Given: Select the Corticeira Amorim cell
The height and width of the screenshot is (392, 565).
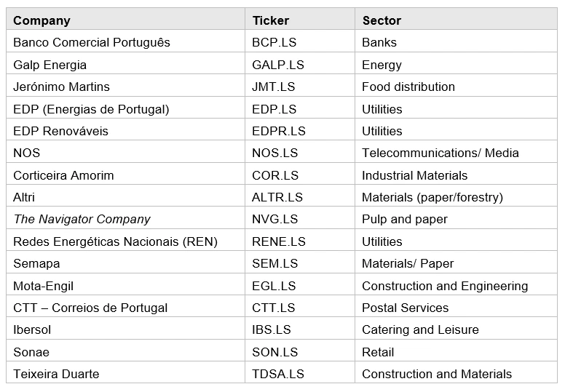Looking at the screenshot, I should pyautogui.click(x=125, y=174).
